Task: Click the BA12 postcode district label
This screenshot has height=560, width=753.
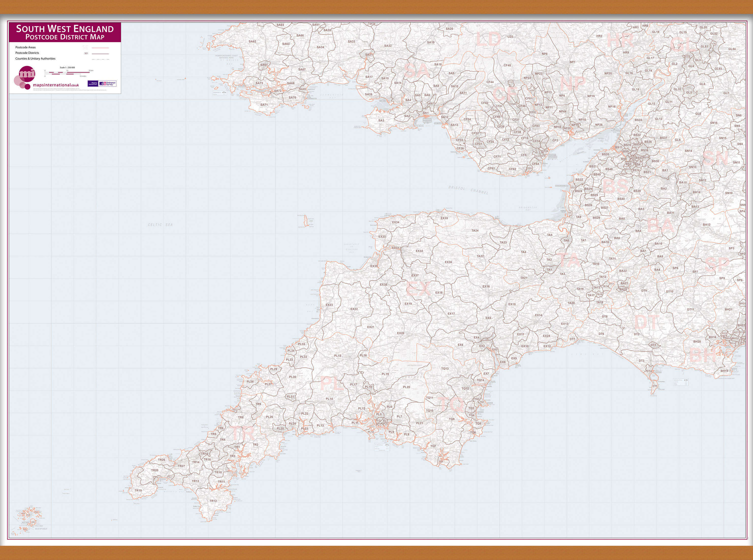Action: 707,225
